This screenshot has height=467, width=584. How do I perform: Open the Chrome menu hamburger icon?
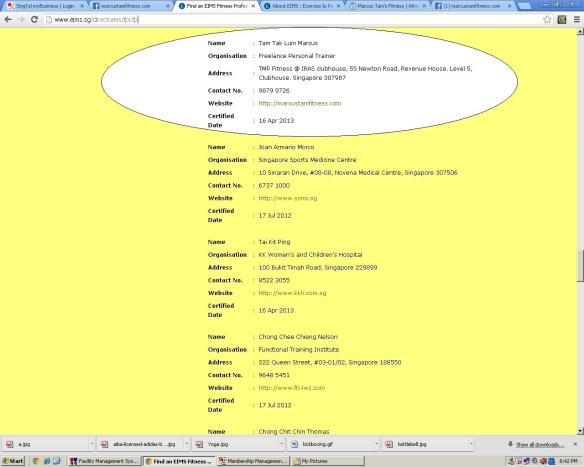(x=577, y=19)
